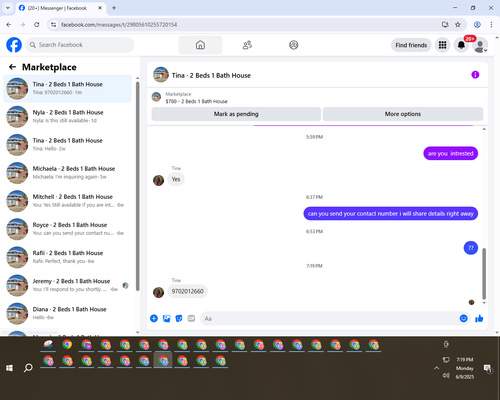Viewport: 500px width, 400px height.
Task: Click in the Search Facebook field
Action: pos(80,45)
